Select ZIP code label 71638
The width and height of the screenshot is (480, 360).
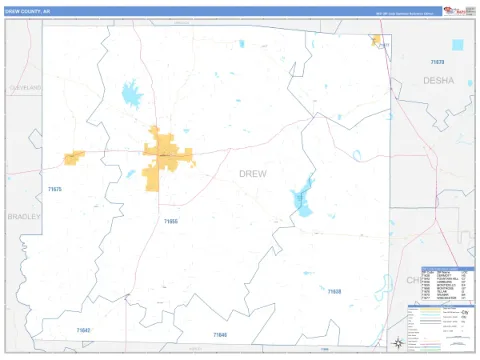click(334, 292)
